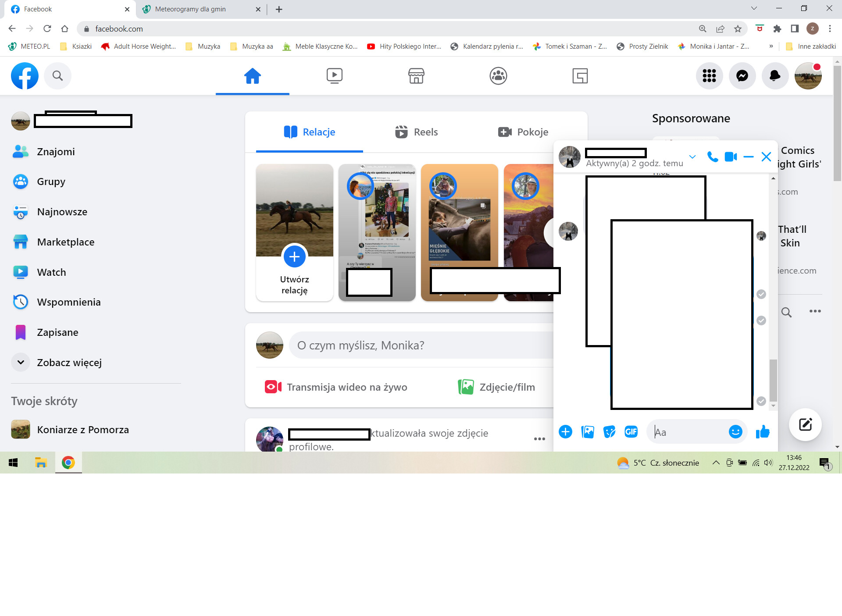
Task: Open emoji picker in message field
Action: click(x=735, y=432)
